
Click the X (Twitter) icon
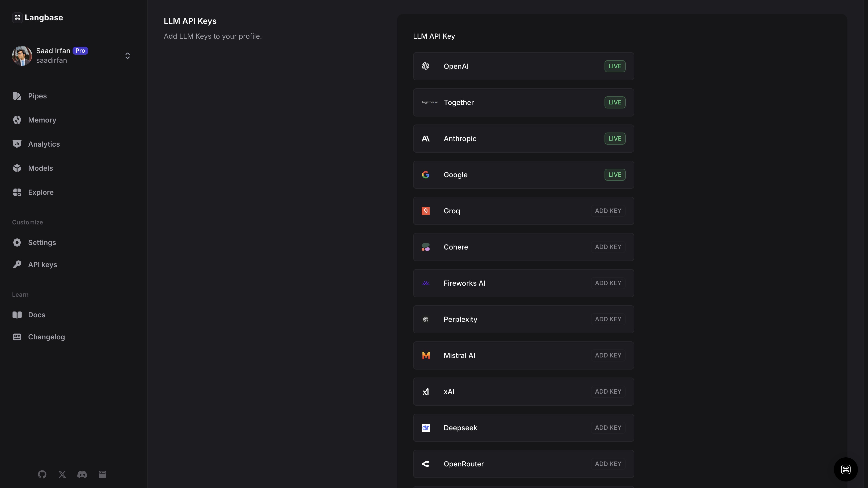[x=62, y=474]
